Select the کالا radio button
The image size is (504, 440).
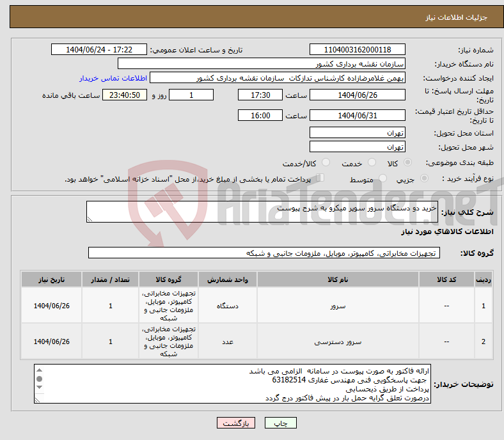click(407, 162)
